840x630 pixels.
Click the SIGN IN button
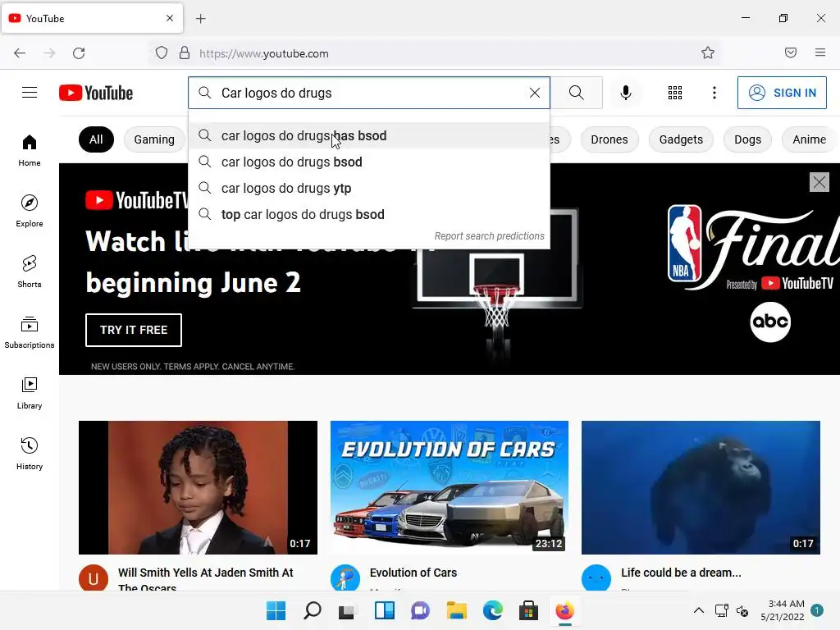point(782,93)
